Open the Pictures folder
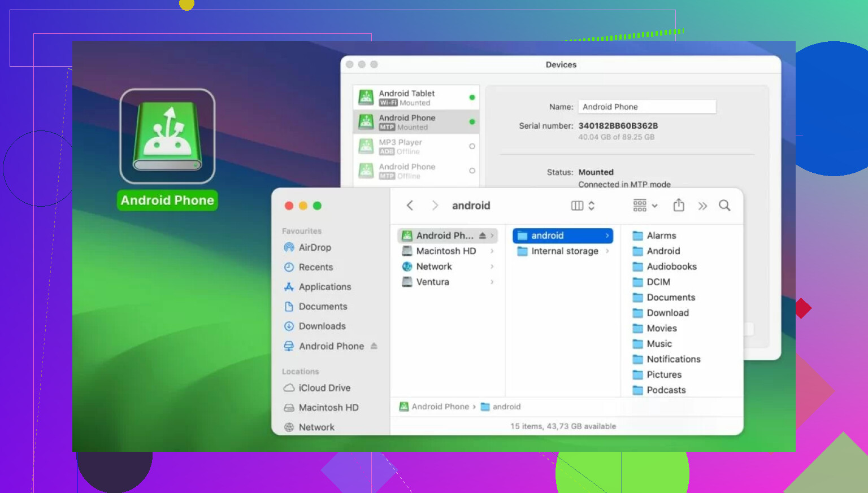The height and width of the screenshot is (493, 868). [657, 374]
